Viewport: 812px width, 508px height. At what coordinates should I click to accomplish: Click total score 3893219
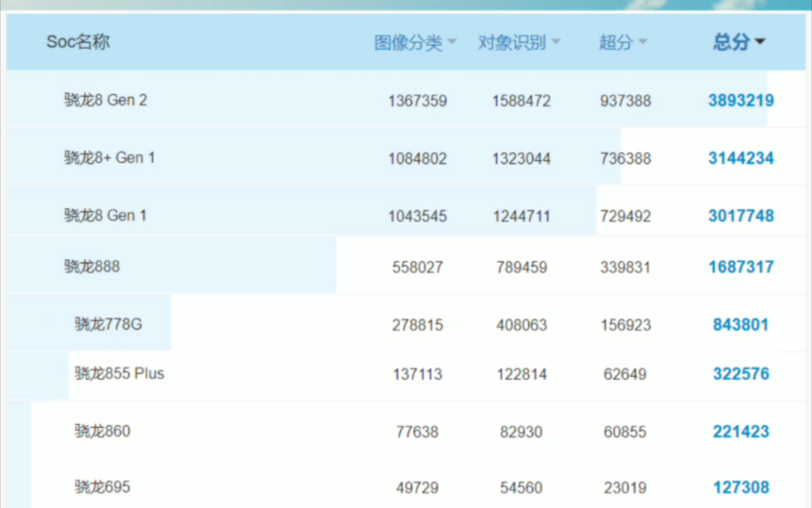click(741, 100)
